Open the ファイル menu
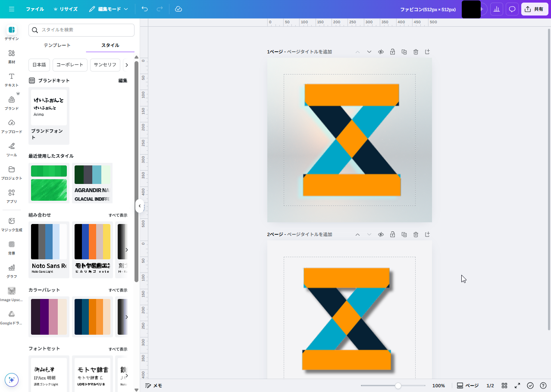Screen dimensions: 551x392 pos(35,9)
